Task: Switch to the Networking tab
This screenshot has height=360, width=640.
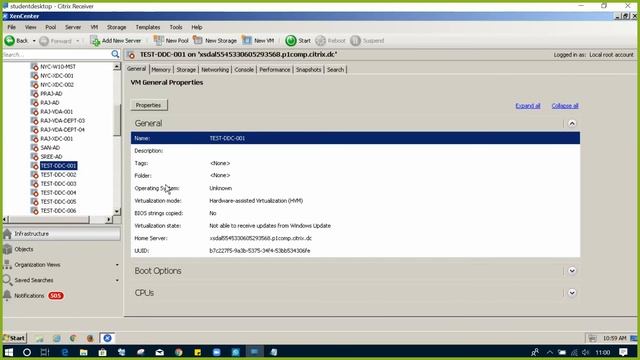Action: (x=215, y=70)
